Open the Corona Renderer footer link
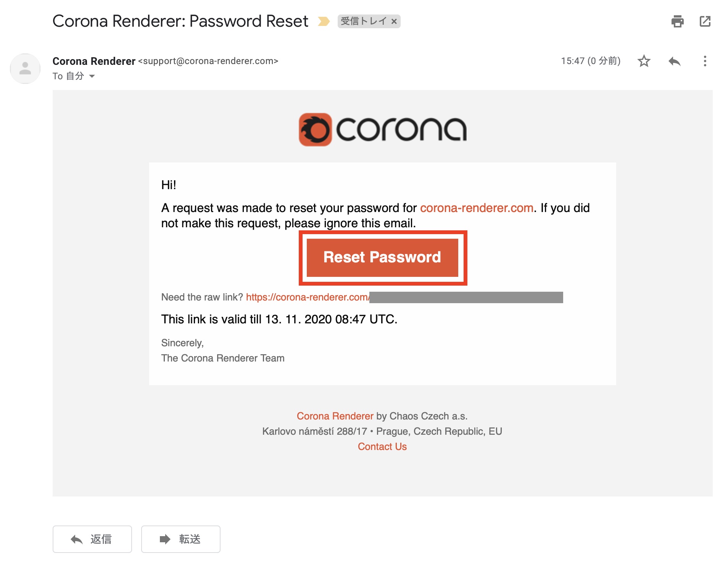The width and height of the screenshot is (728, 572). coord(335,416)
